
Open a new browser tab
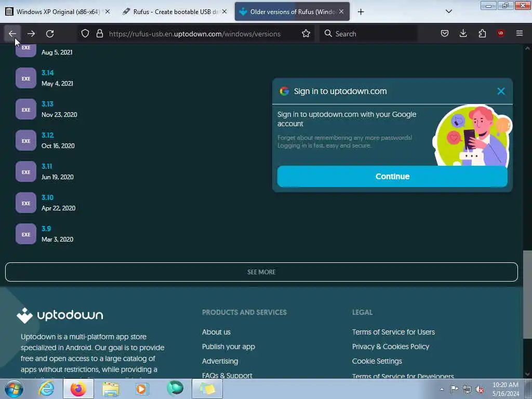pyautogui.click(x=361, y=12)
